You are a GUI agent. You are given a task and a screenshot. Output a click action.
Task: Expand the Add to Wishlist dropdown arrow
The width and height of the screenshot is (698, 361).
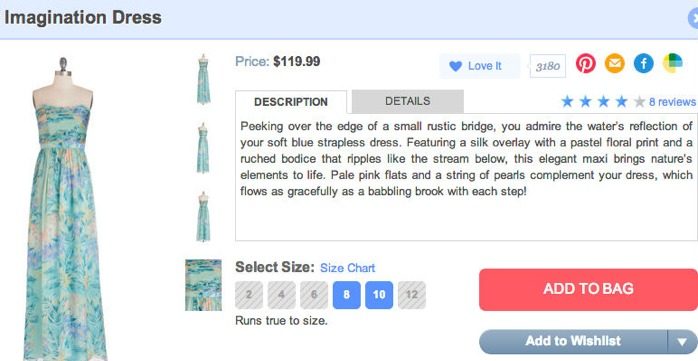click(x=682, y=342)
